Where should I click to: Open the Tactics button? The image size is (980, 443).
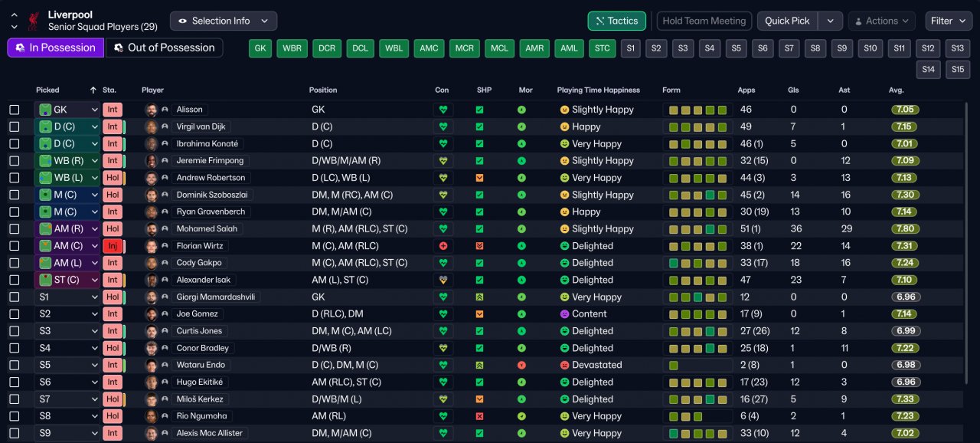click(616, 21)
